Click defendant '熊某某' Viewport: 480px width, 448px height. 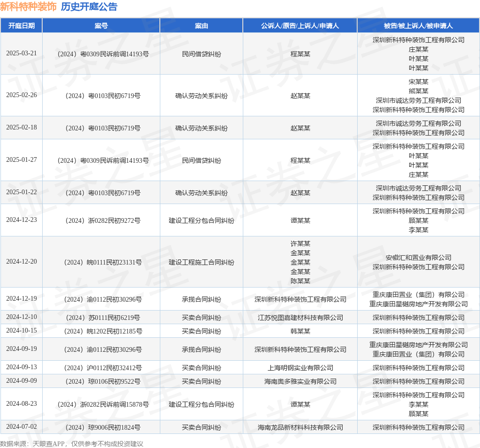pos(419,91)
